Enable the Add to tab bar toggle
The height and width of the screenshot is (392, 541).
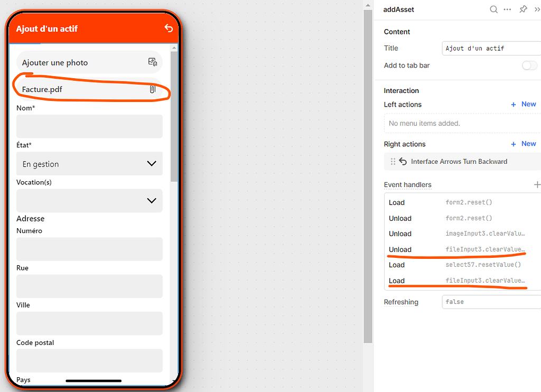coord(528,65)
